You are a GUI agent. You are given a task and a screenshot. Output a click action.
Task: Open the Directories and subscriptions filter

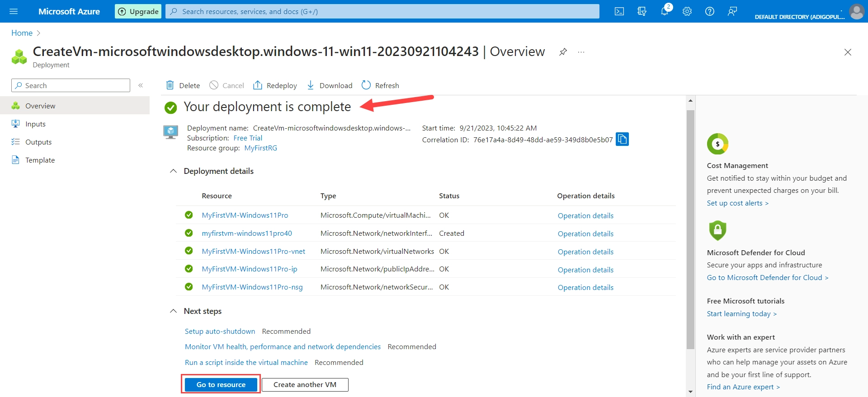click(642, 11)
